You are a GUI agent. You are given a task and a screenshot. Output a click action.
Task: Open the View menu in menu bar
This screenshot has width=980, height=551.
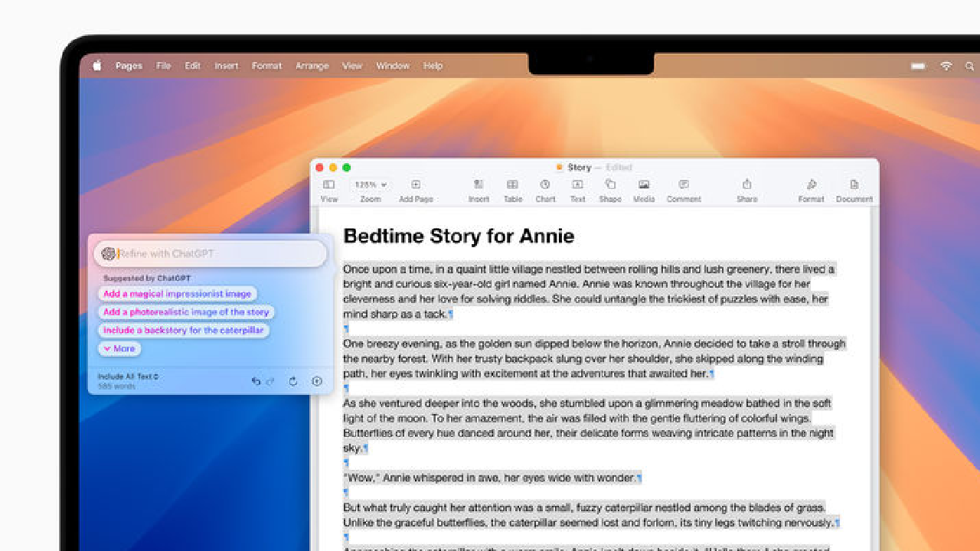[352, 66]
